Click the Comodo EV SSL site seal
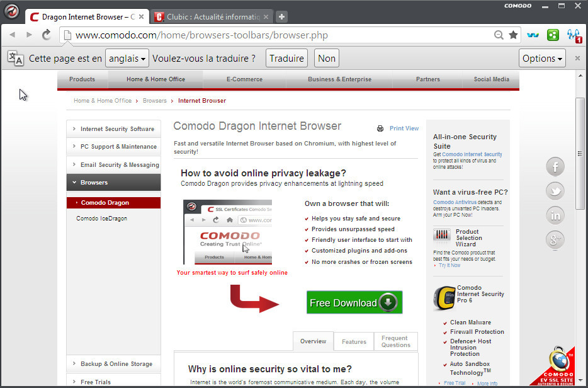The image size is (588, 388). 555,367
